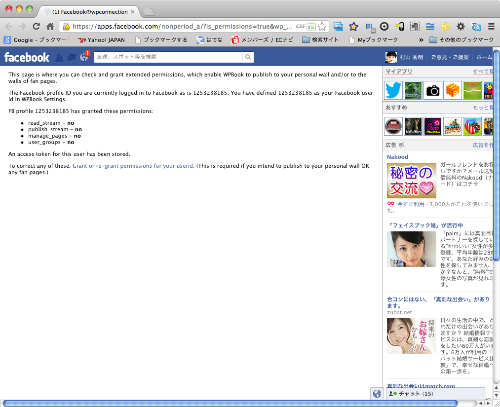Image resolution: width=500 pixels, height=407 pixels.
Task: Open the Chrome menu (three lines)
Action: pyautogui.click(x=491, y=26)
